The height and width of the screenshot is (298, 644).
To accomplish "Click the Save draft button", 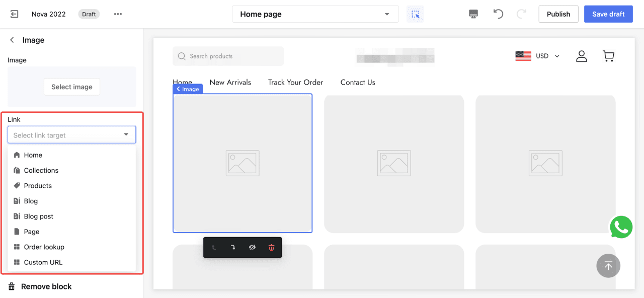I will (x=608, y=14).
